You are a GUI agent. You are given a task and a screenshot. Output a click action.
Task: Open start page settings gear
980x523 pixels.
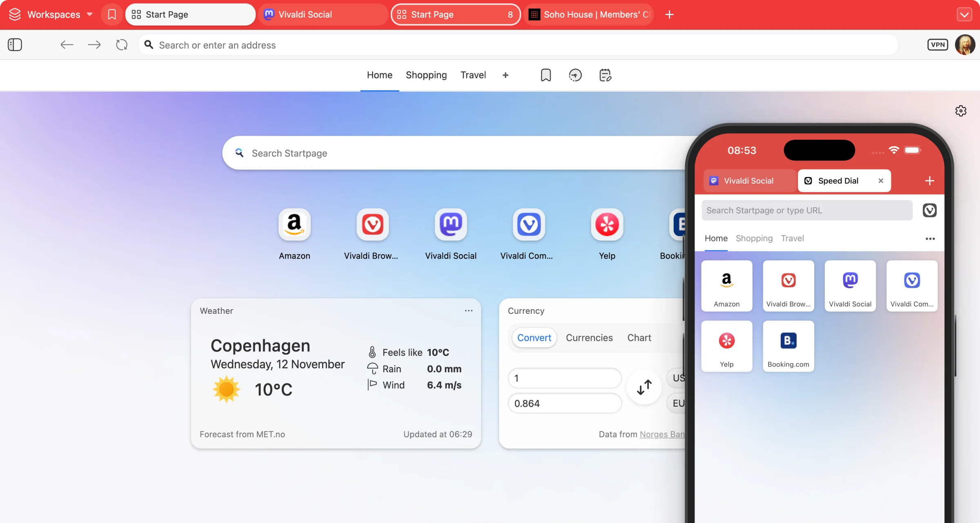pos(961,111)
